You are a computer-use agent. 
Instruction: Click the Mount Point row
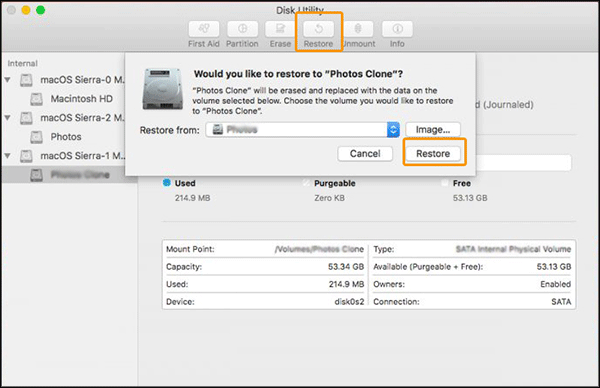coord(265,249)
